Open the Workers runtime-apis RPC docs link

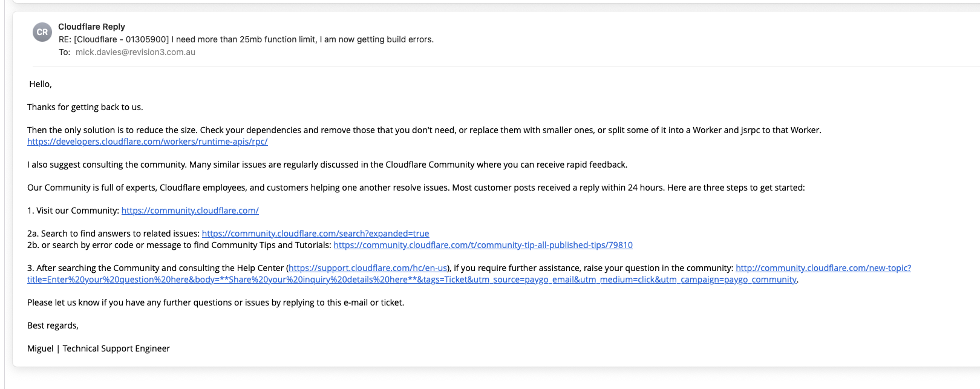147,142
